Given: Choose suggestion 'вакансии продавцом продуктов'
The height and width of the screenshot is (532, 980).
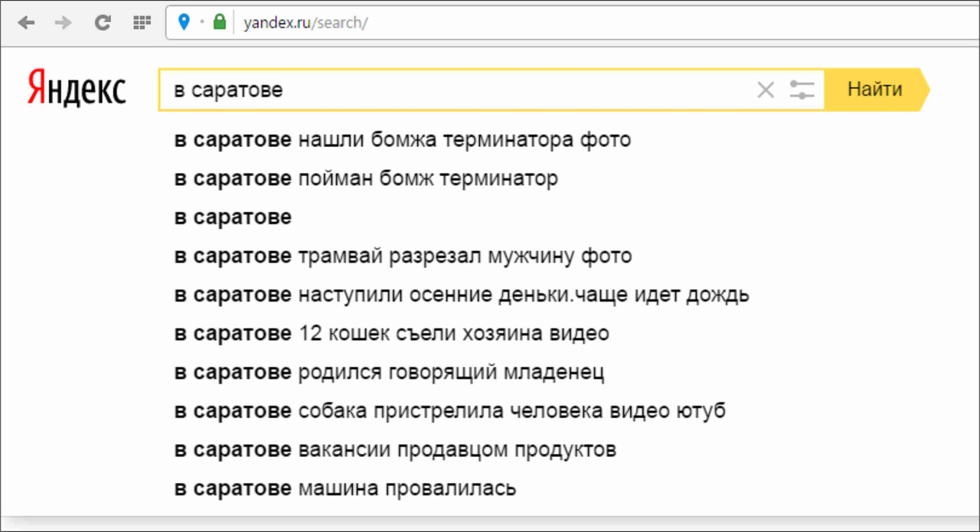Looking at the screenshot, I should [x=395, y=449].
